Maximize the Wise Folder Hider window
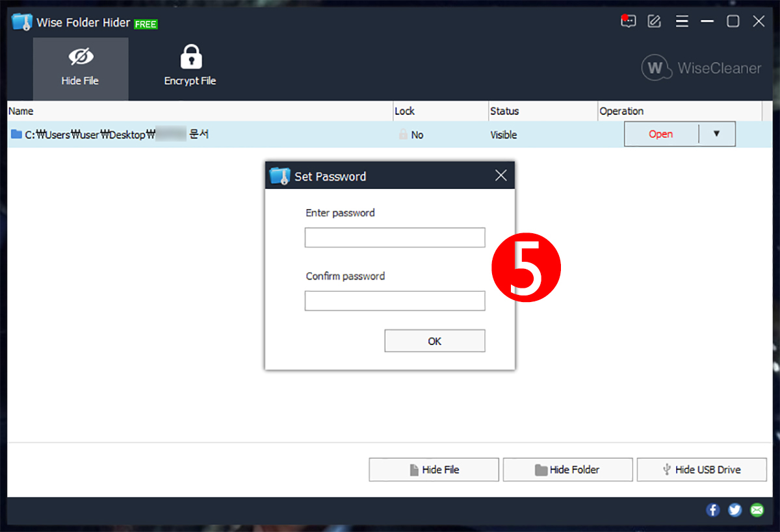This screenshot has height=532, width=780. (x=733, y=21)
